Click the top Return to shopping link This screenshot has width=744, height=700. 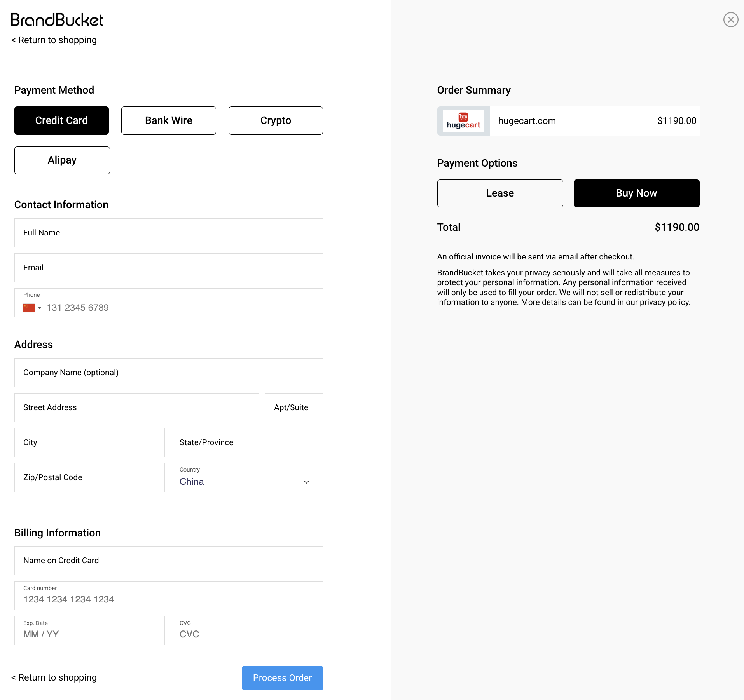pyautogui.click(x=54, y=40)
